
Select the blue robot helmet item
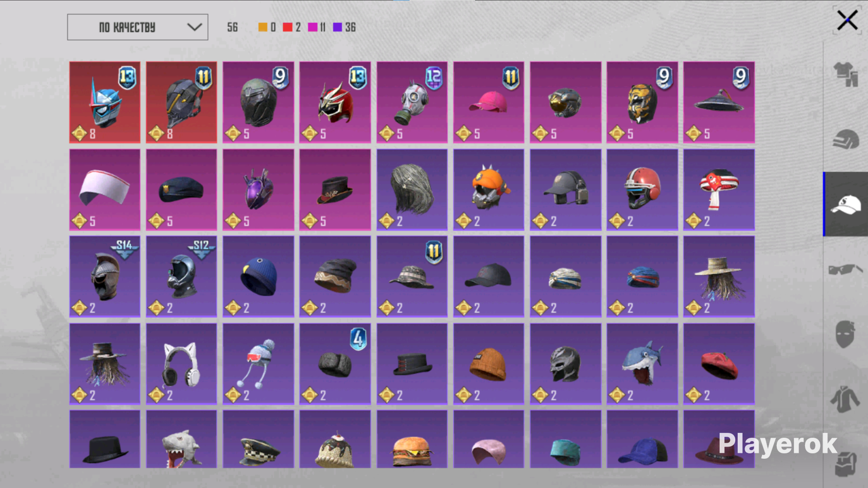pyautogui.click(x=104, y=102)
